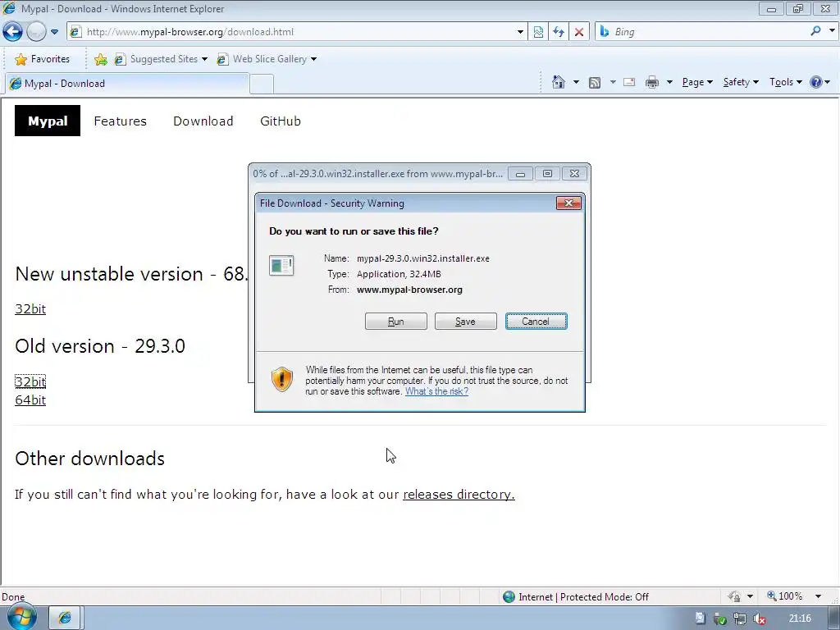The height and width of the screenshot is (630, 840).
Task: Click the Help question mark icon
Action: [816, 82]
